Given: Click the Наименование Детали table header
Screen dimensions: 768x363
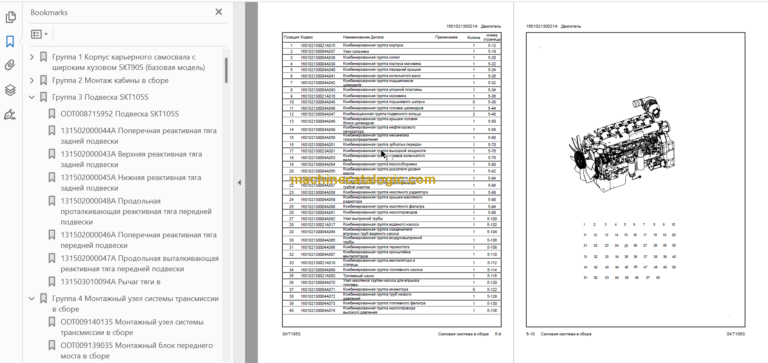Looking at the screenshot, I should coord(363,37).
